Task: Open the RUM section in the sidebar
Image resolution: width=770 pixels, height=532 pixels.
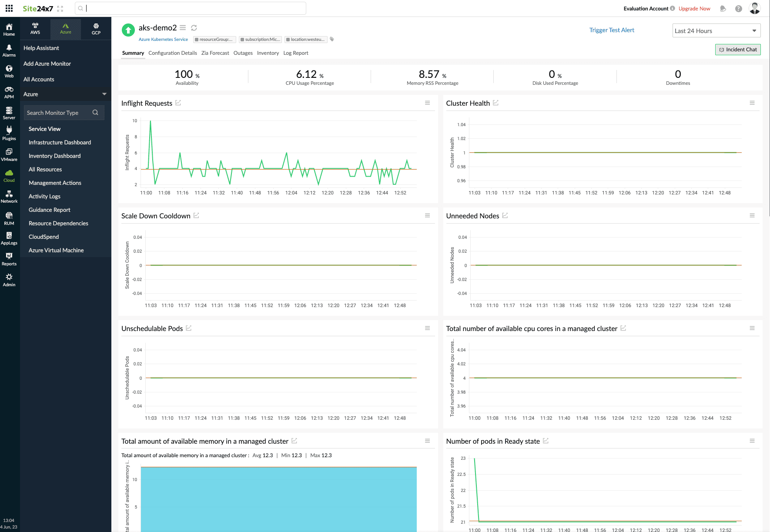Action: click(x=9, y=217)
